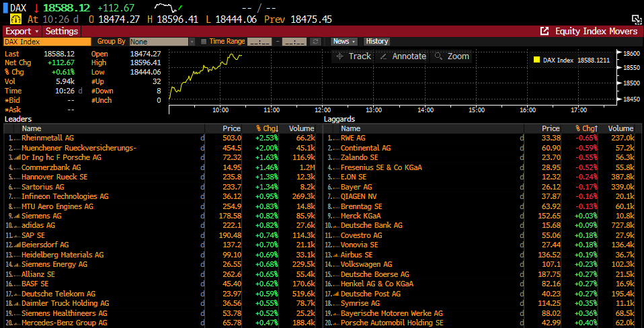Viewport: 644px width, 328px height.
Task: Click the yellow DAX Index legend swatch
Action: coord(536,60)
